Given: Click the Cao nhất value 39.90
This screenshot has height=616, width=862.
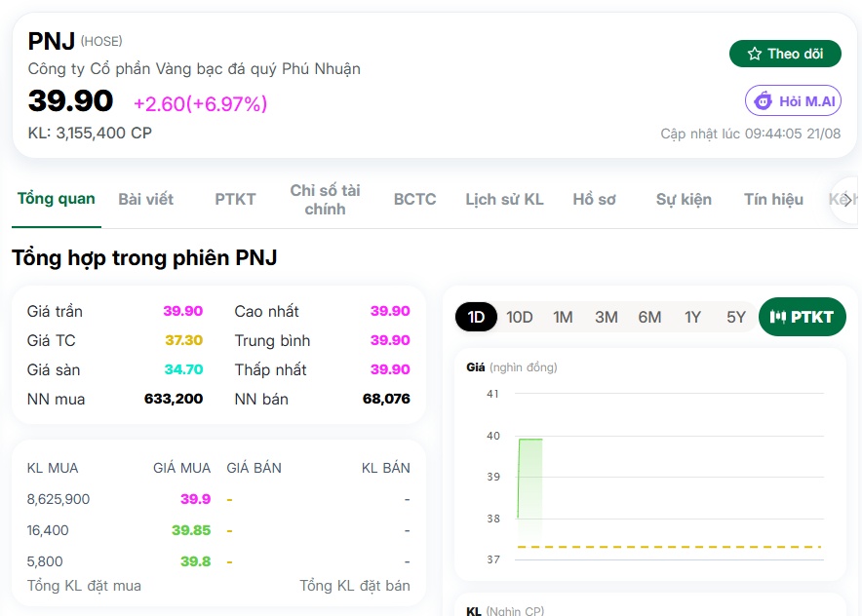Looking at the screenshot, I should (x=390, y=311).
